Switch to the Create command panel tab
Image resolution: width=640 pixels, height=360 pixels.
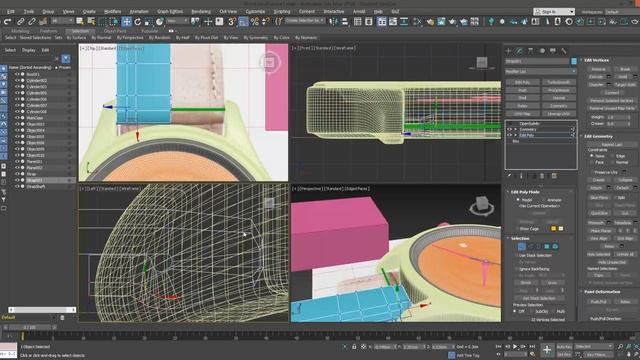(509, 51)
